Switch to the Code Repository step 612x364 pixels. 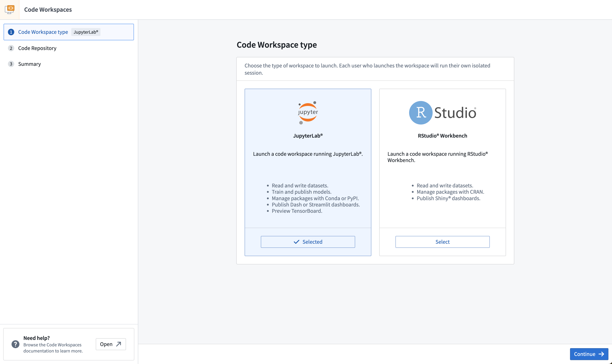tap(37, 48)
